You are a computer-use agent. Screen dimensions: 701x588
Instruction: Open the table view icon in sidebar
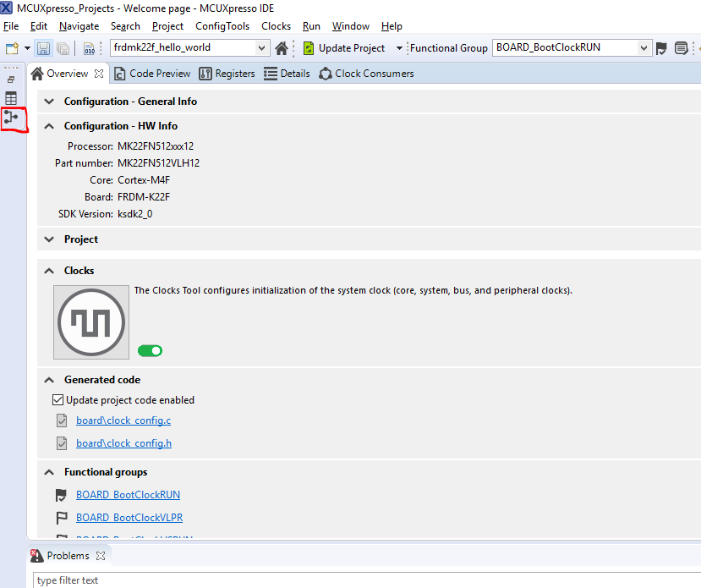[x=11, y=98]
